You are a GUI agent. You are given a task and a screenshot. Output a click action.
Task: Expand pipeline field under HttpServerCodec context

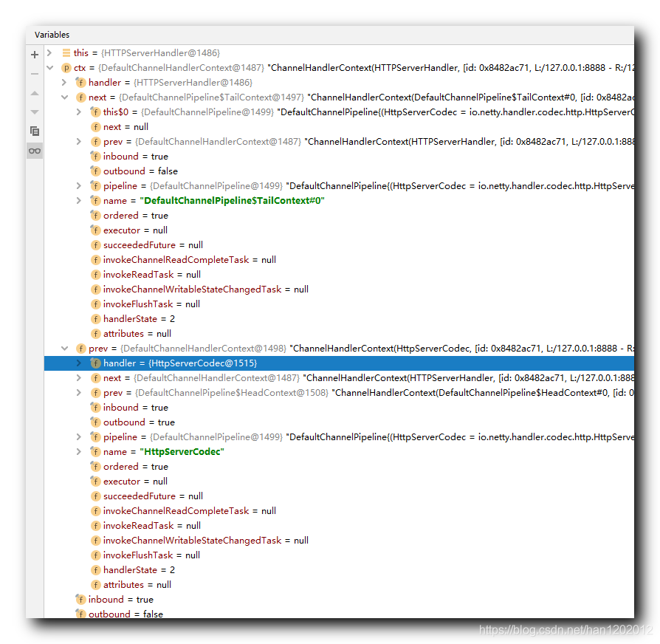pyautogui.click(x=79, y=436)
